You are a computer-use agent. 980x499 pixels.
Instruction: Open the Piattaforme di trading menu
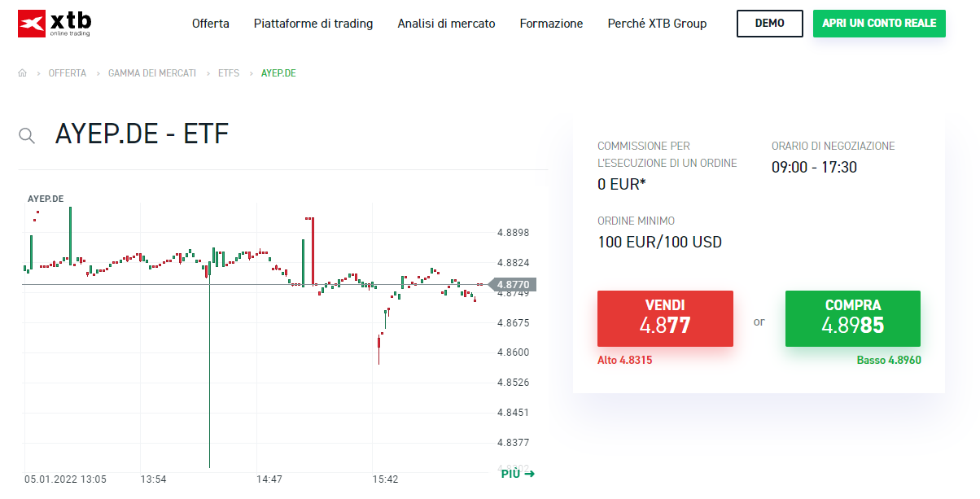click(x=313, y=24)
